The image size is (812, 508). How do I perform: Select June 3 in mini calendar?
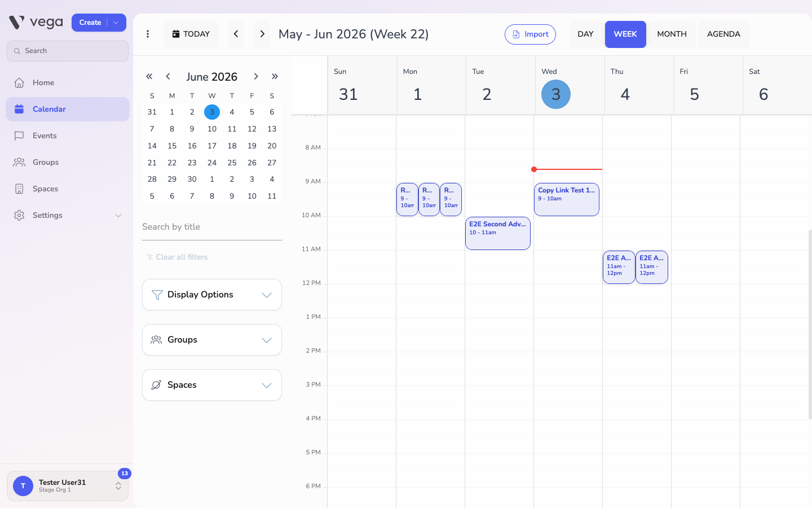212,112
